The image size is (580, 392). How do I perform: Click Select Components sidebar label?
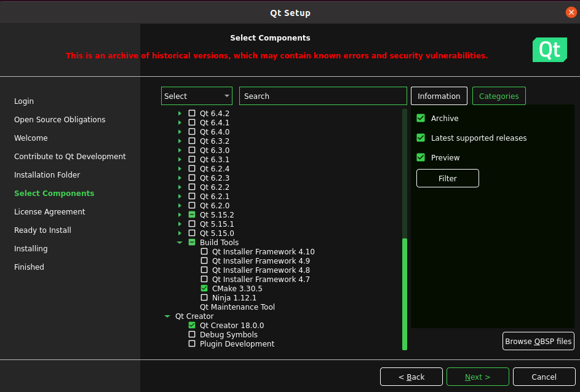[x=54, y=193]
